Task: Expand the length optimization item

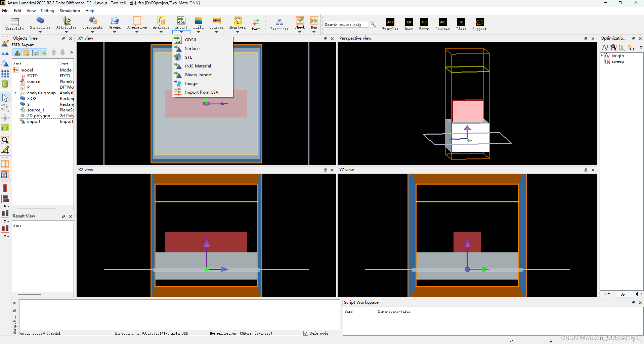Action: click(x=602, y=55)
